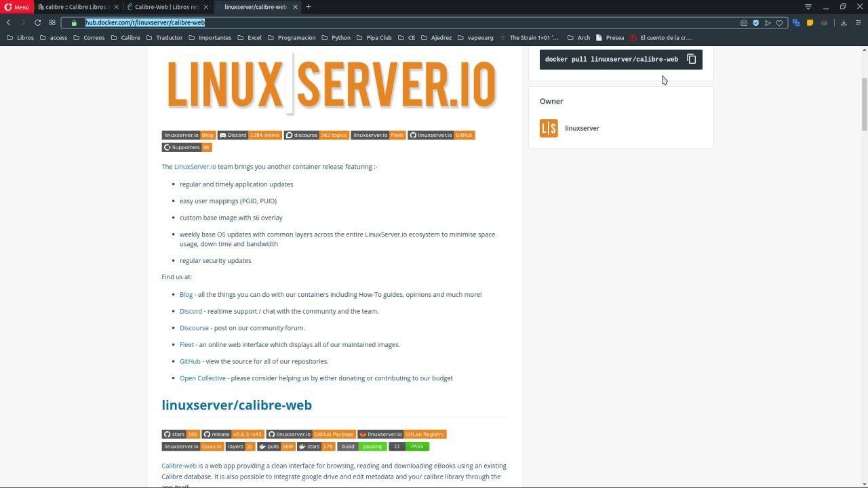
Task: Open the translate extension icon
Action: pos(796,22)
